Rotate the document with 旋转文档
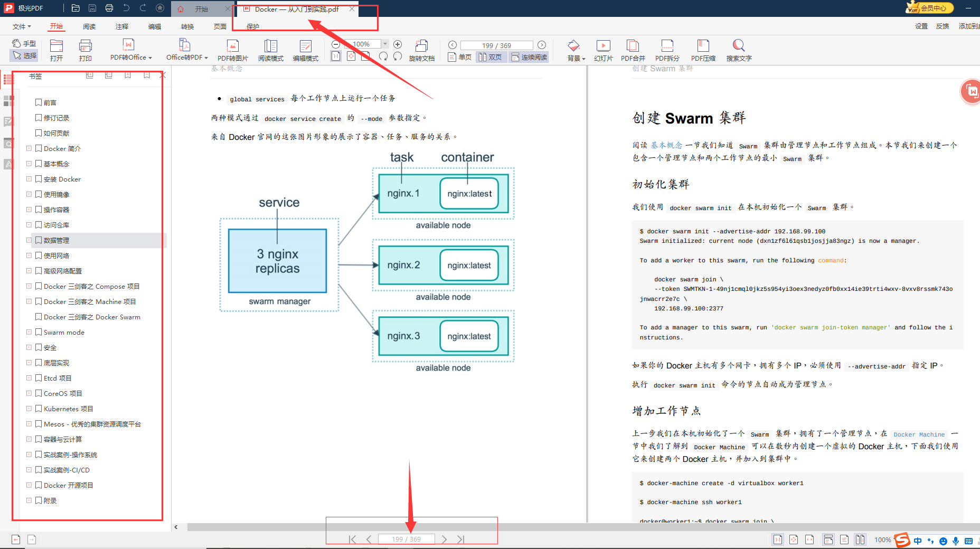980x549 pixels. (422, 51)
